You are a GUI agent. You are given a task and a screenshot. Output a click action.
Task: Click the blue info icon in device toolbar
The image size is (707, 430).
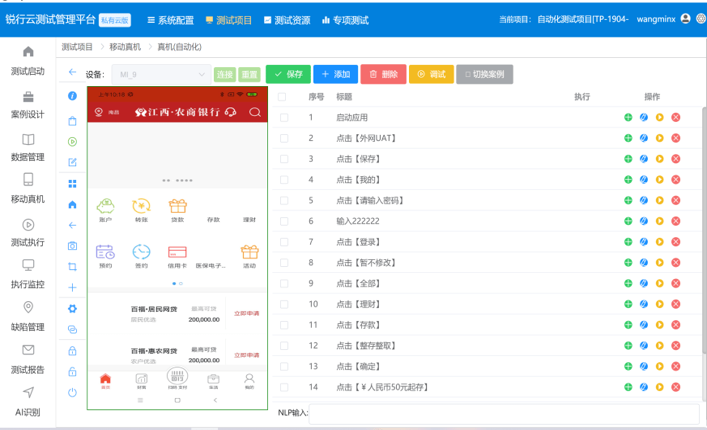[72, 96]
